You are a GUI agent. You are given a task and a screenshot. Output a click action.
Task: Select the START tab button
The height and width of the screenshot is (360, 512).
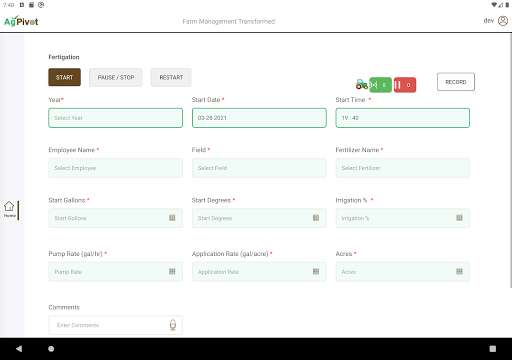pos(64,77)
